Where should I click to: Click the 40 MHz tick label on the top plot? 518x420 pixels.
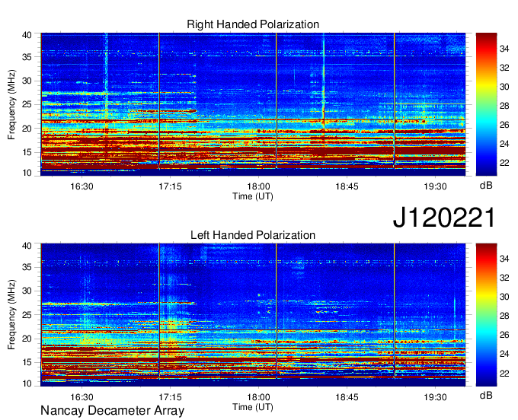coord(27,35)
